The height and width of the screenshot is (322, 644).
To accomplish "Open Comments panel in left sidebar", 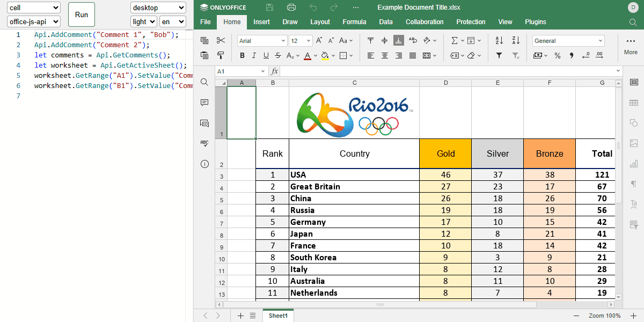I will [x=204, y=103].
